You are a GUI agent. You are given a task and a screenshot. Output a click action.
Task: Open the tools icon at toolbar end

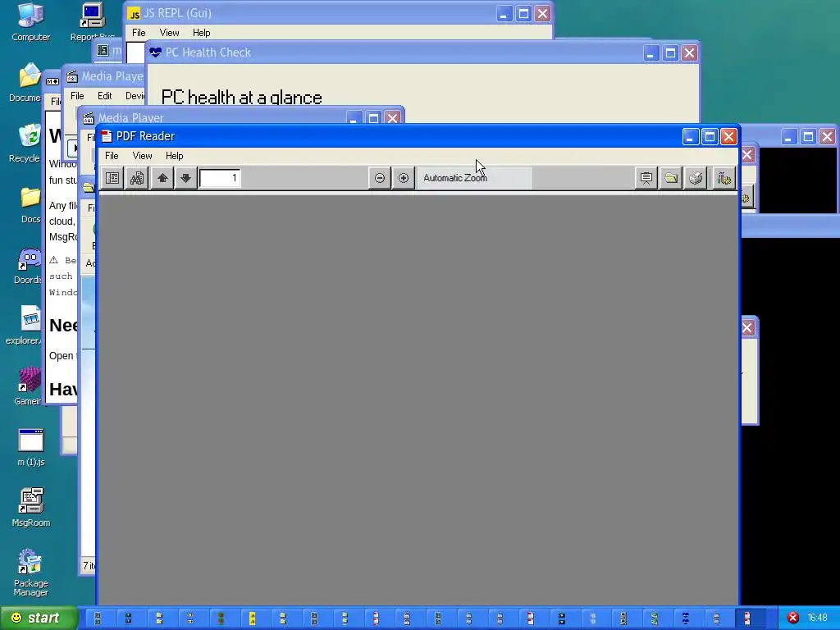(x=724, y=178)
